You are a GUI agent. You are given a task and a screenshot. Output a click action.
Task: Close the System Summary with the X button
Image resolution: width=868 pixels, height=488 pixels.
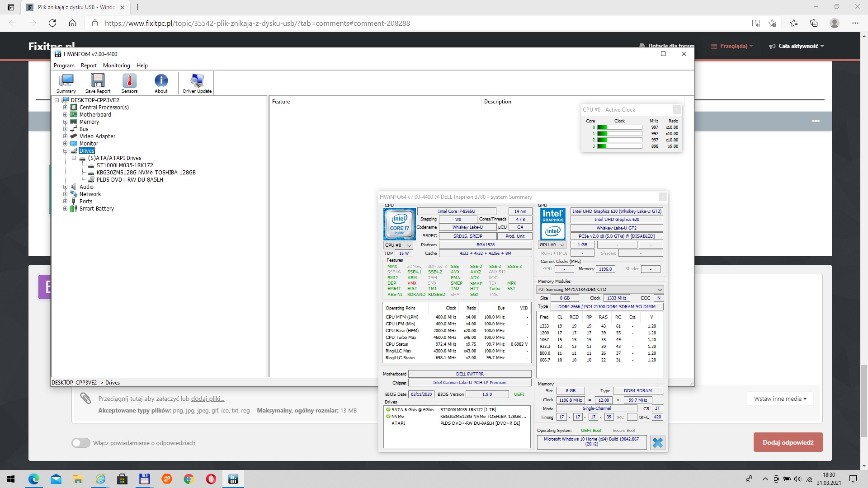pos(658,443)
